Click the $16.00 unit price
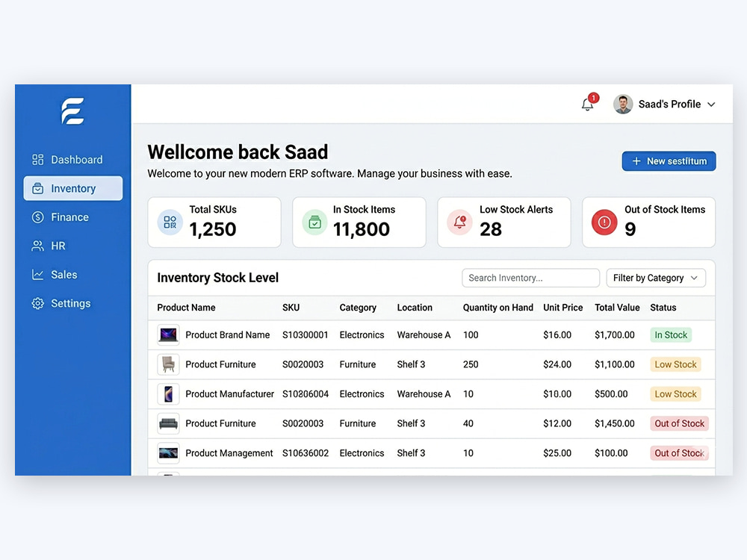 tap(557, 335)
